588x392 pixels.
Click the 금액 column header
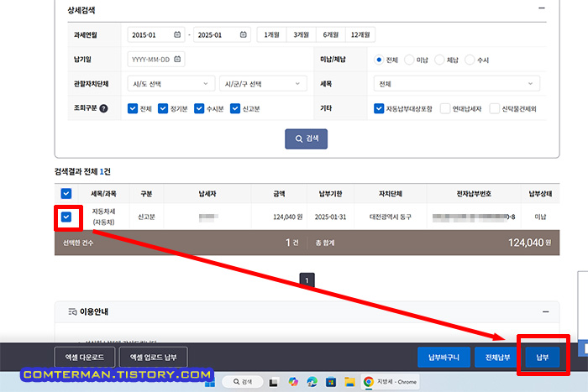point(280,193)
